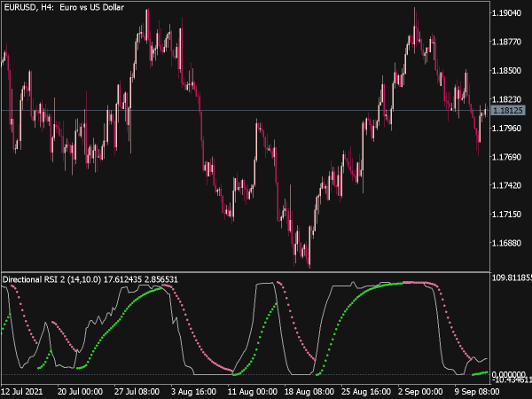Click the indicator scale value 109.811855
532x399 pixels.
pos(512,278)
